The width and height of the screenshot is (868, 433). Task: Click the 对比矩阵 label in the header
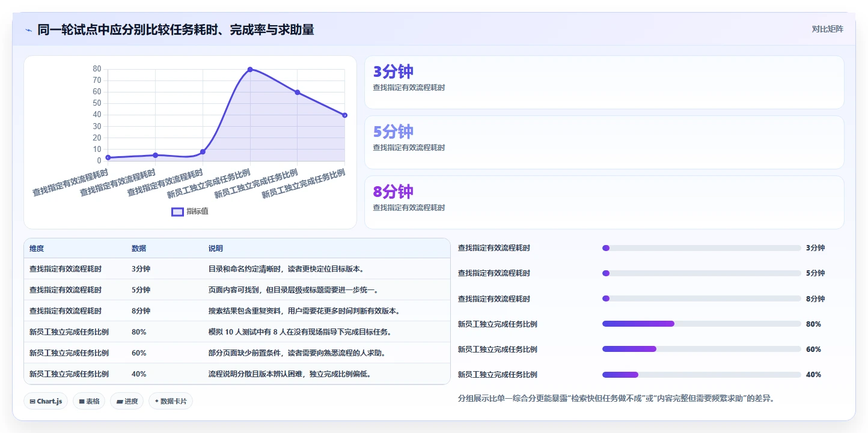(x=827, y=29)
